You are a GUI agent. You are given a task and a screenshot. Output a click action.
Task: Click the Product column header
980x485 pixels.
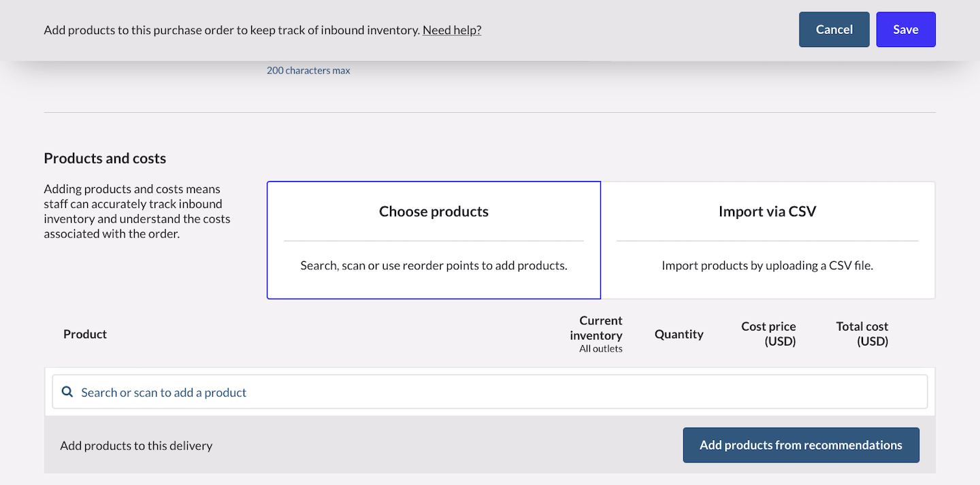point(85,334)
